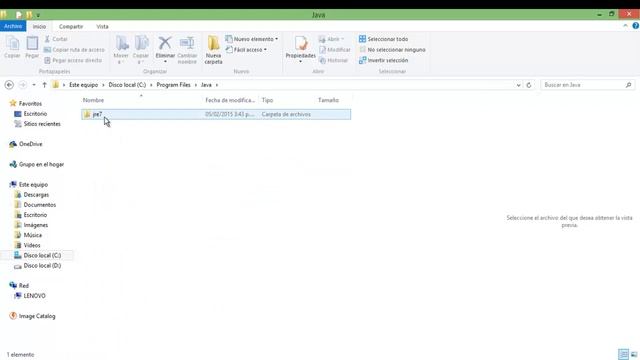Open the Archivo menu
Image resolution: width=640 pixels, height=360 pixels.
(x=13, y=26)
